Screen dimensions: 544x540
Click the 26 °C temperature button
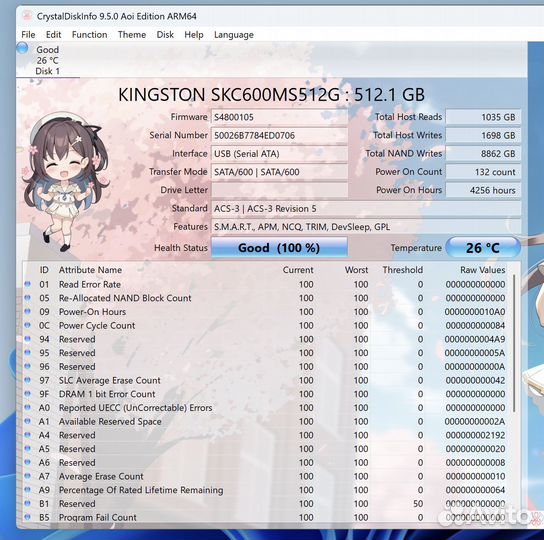tap(483, 247)
